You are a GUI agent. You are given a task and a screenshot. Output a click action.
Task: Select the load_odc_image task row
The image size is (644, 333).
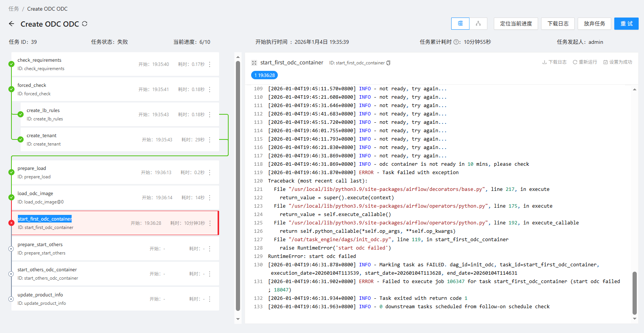pos(114,197)
